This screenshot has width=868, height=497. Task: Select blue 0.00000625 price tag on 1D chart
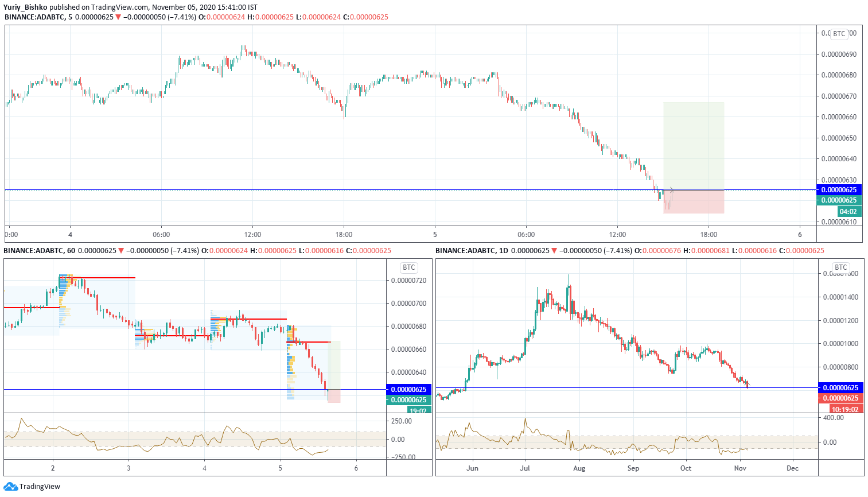tap(840, 388)
